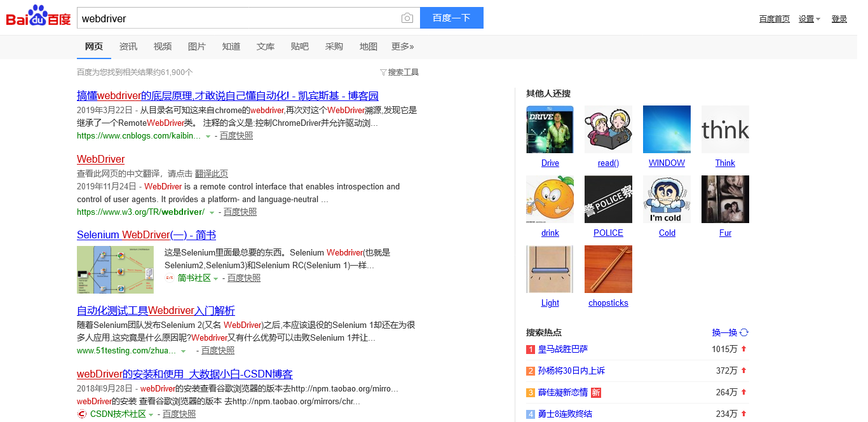868x422 pixels.
Task: Click the https://www.w3.org/TR/webdriver/ URL
Action: (x=140, y=212)
